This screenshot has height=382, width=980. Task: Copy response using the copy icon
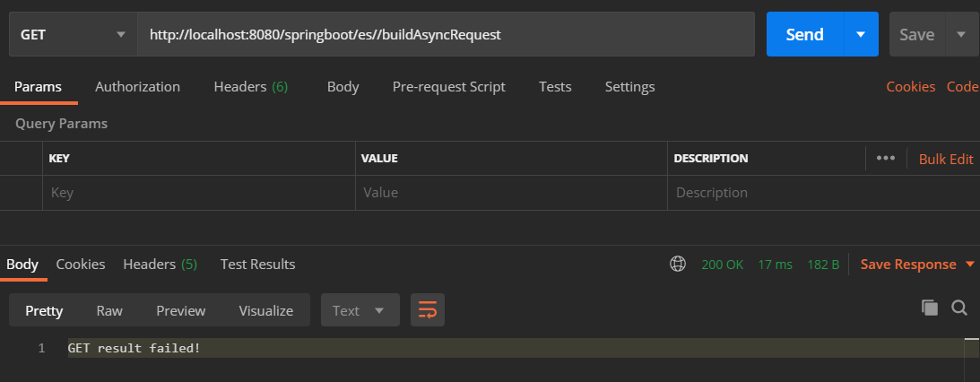click(930, 308)
